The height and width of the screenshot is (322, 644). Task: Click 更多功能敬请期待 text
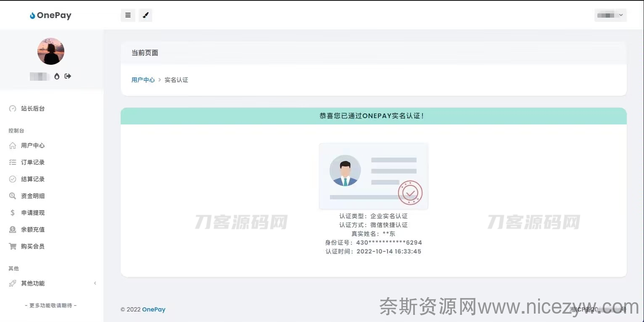pos(50,306)
